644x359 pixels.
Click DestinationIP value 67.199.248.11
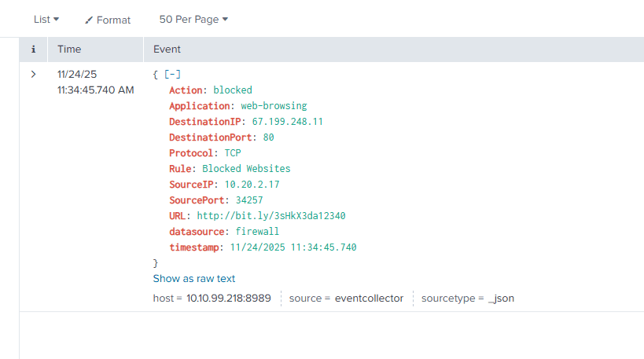pyautogui.click(x=288, y=122)
